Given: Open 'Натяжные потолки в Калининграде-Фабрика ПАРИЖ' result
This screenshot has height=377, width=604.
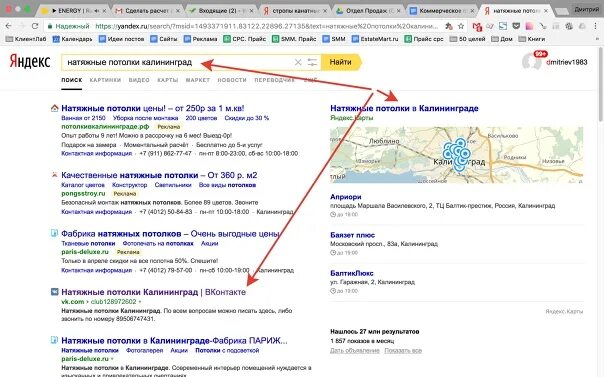Looking at the screenshot, I should point(174,341).
